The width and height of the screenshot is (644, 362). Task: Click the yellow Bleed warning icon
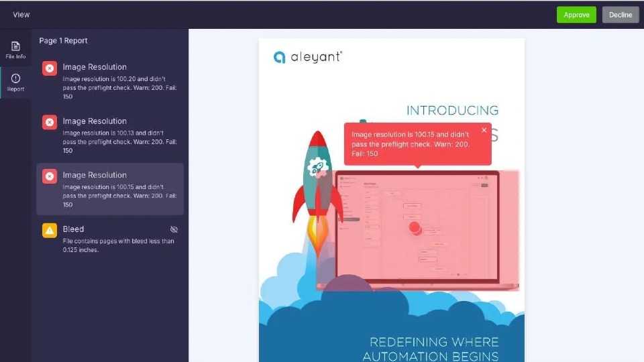[50, 230]
